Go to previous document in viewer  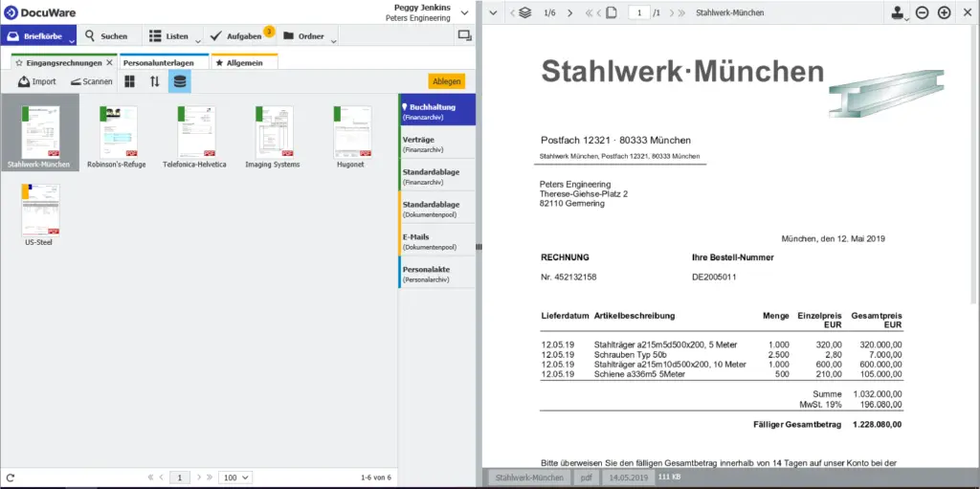[513, 12]
